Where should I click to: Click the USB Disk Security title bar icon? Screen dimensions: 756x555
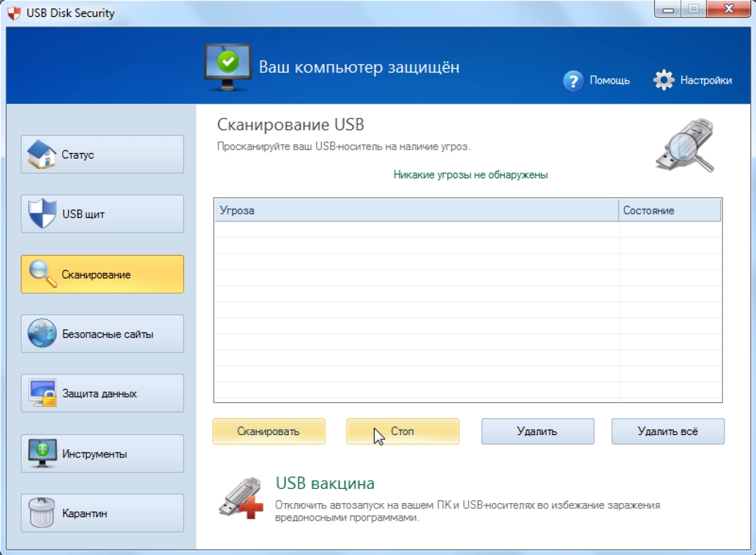click(x=14, y=13)
